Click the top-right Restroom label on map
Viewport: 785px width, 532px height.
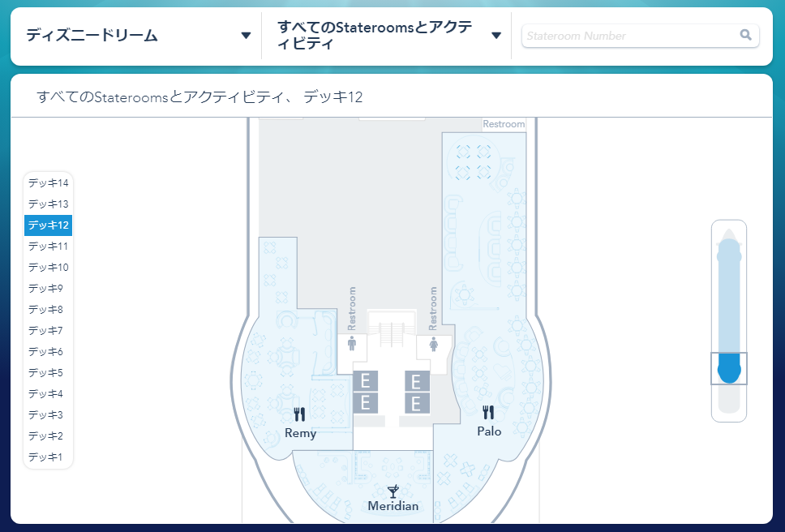click(504, 124)
